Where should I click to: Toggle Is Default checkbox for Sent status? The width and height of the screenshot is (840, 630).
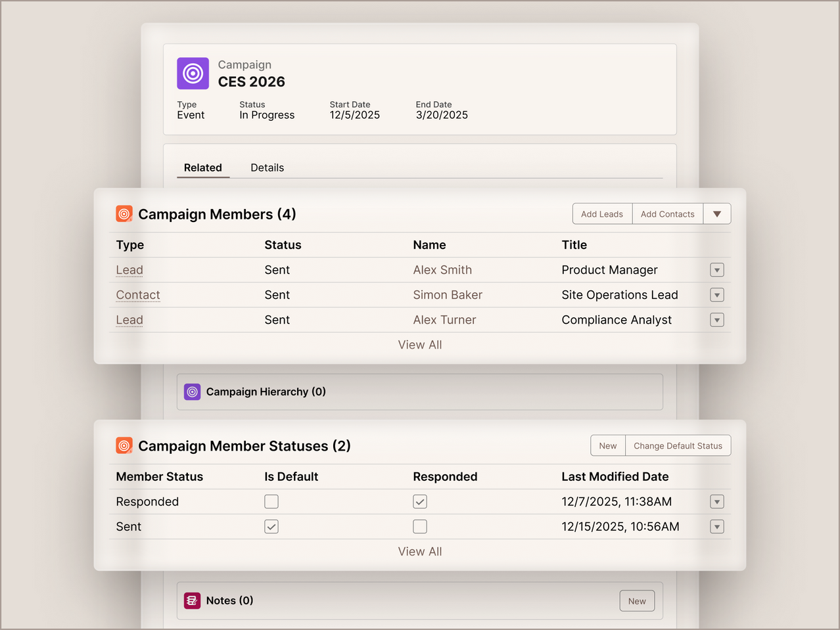click(x=271, y=527)
